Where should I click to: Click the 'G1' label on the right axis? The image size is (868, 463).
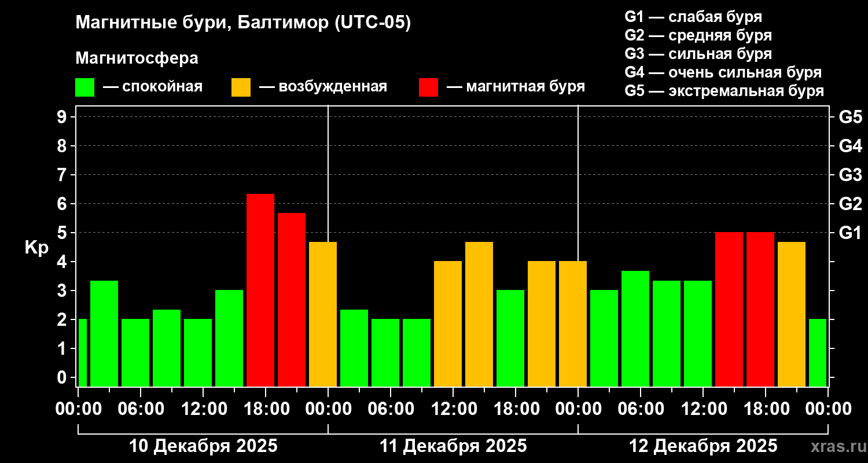[850, 233]
